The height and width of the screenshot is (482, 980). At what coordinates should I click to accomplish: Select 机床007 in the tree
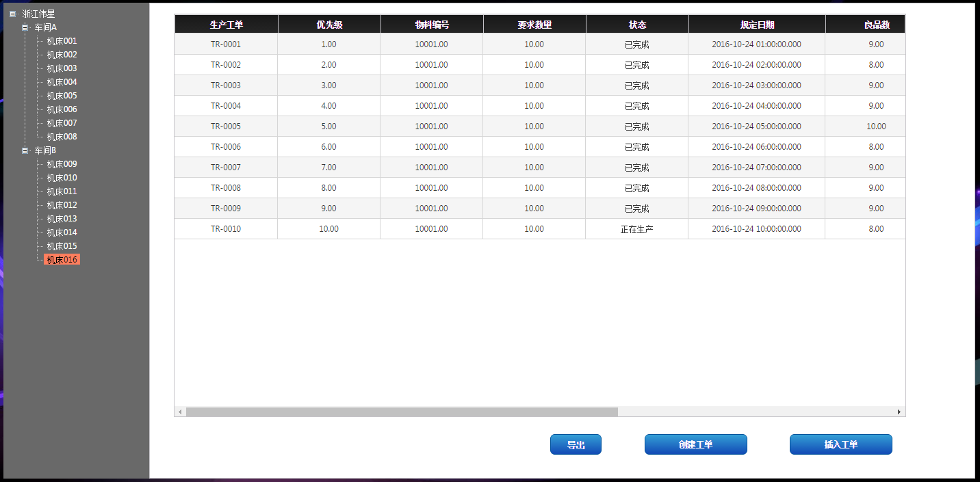pyautogui.click(x=62, y=123)
